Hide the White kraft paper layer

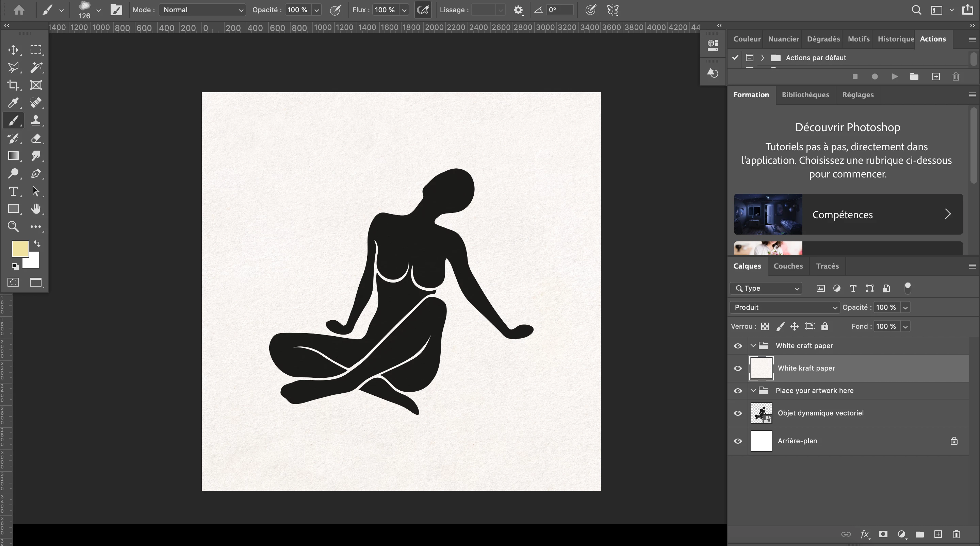pos(738,368)
